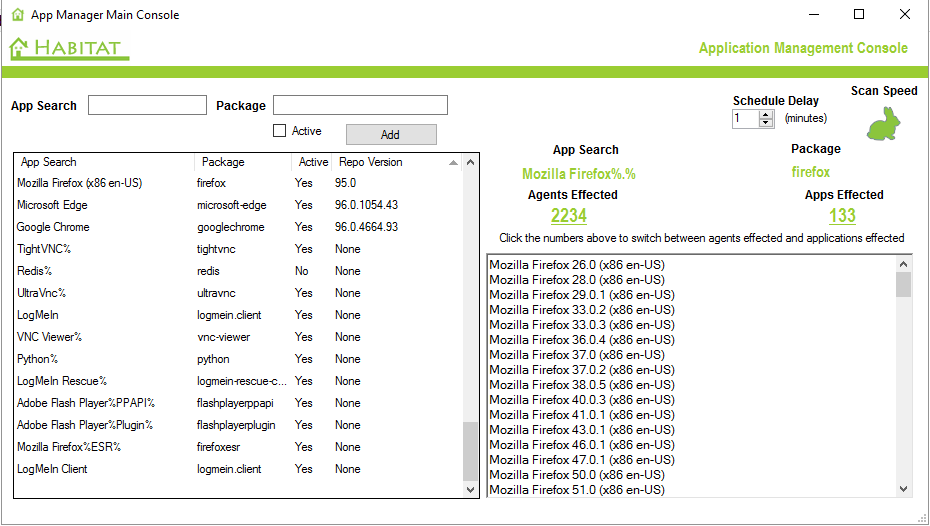Open the Apps Effected 133 link

point(842,215)
